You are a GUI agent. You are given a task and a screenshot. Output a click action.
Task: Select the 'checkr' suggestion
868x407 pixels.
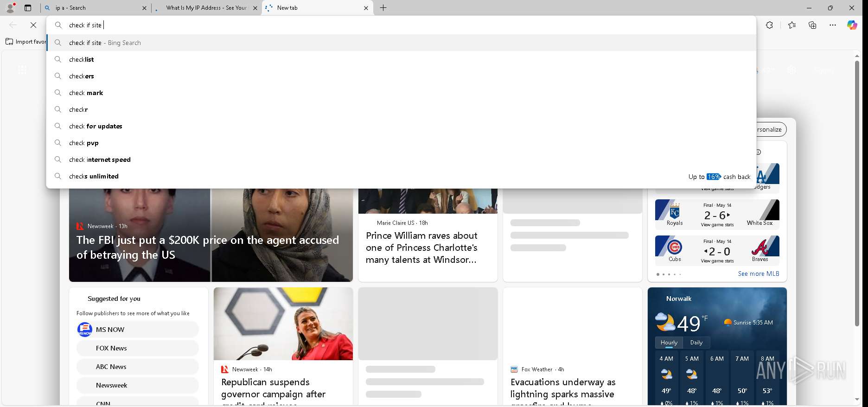coord(401,109)
